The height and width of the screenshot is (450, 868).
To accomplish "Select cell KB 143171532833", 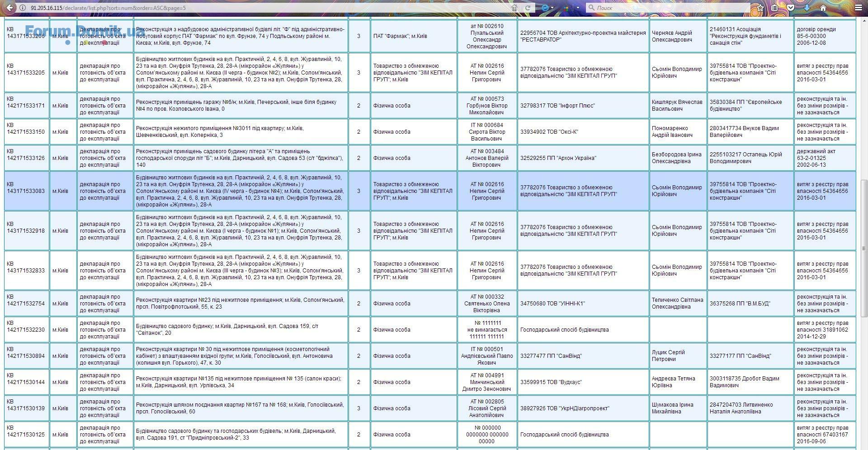I will [27, 271].
